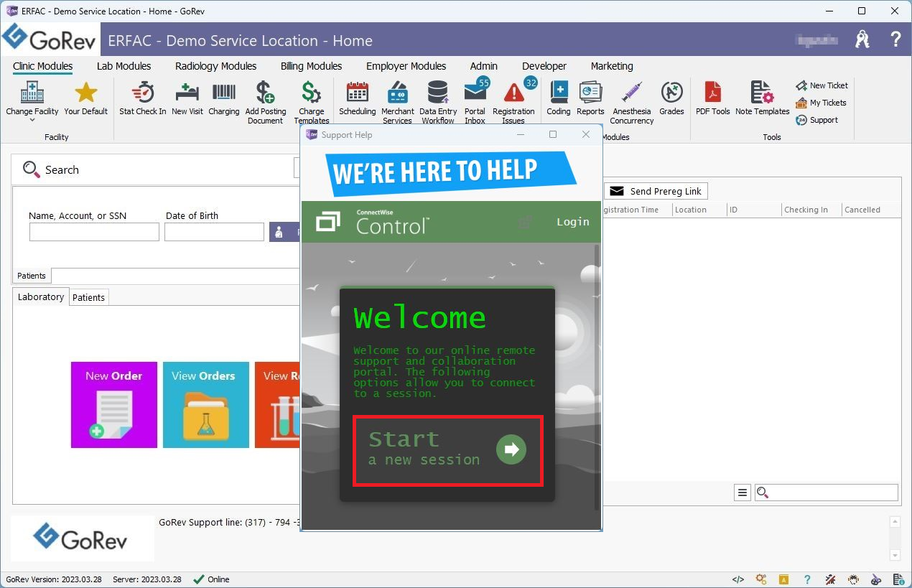Click the Support tool in the ribbon
912x588 pixels.
(x=816, y=120)
